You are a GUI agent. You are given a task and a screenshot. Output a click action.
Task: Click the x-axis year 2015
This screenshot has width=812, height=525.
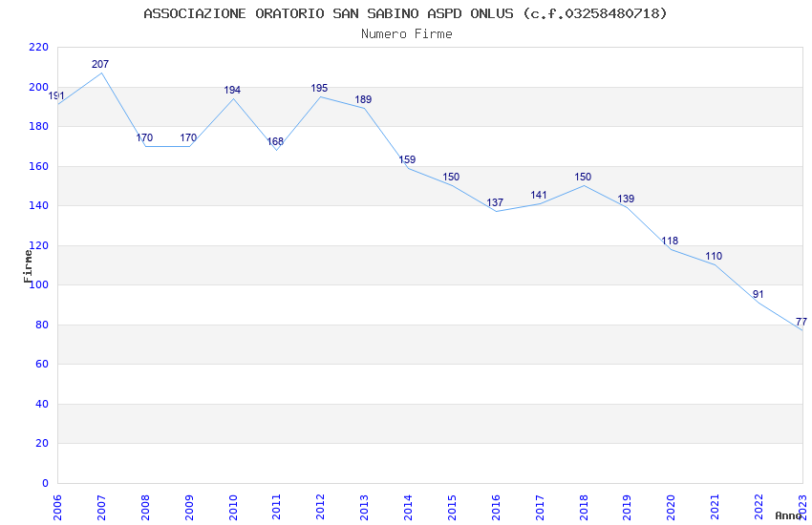tap(452, 507)
